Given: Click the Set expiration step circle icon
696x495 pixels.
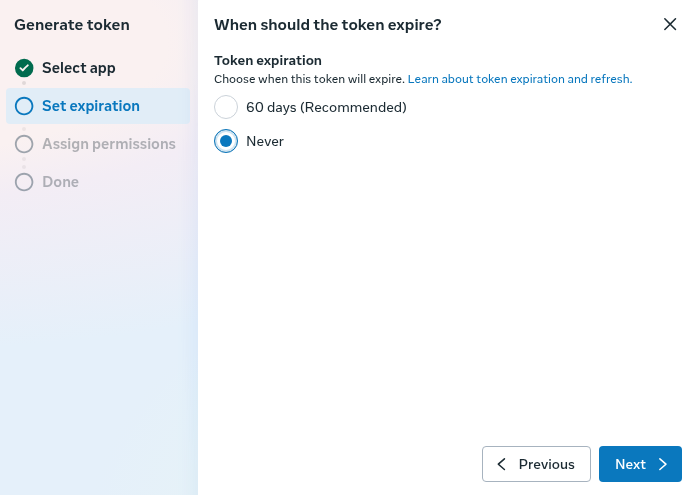Looking at the screenshot, I should [24, 106].
